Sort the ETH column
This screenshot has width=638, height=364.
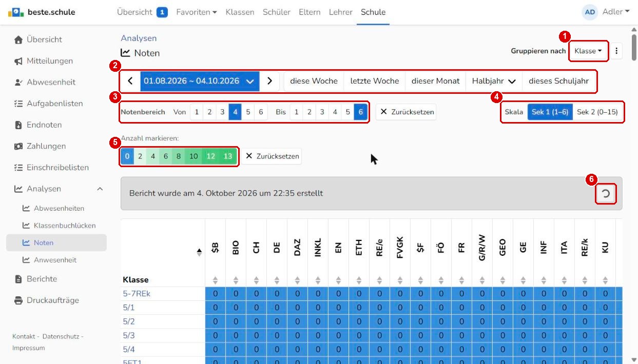(x=359, y=280)
